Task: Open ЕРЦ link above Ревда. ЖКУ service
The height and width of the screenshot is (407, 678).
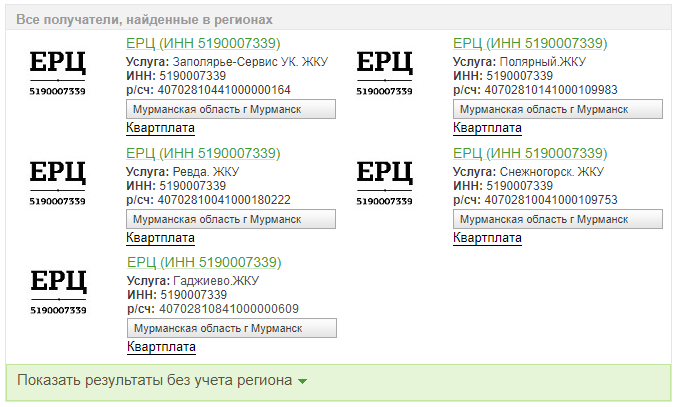Action: coord(203,153)
